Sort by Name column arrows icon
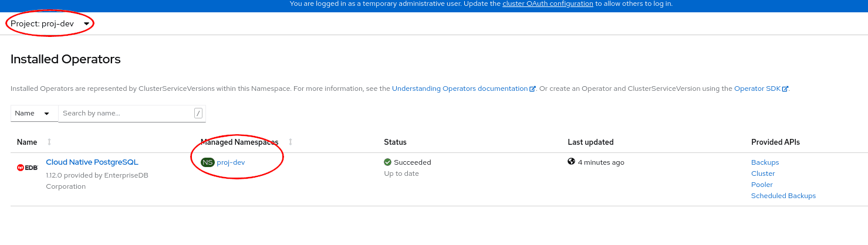 (x=49, y=142)
